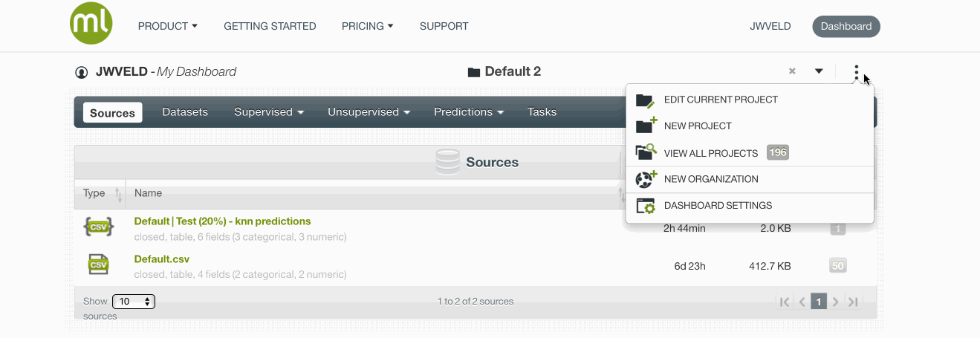This screenshot has height=338, width=980.
Task: Click 'closed, table, 6 fields' description text
Action: click(240, 237)
